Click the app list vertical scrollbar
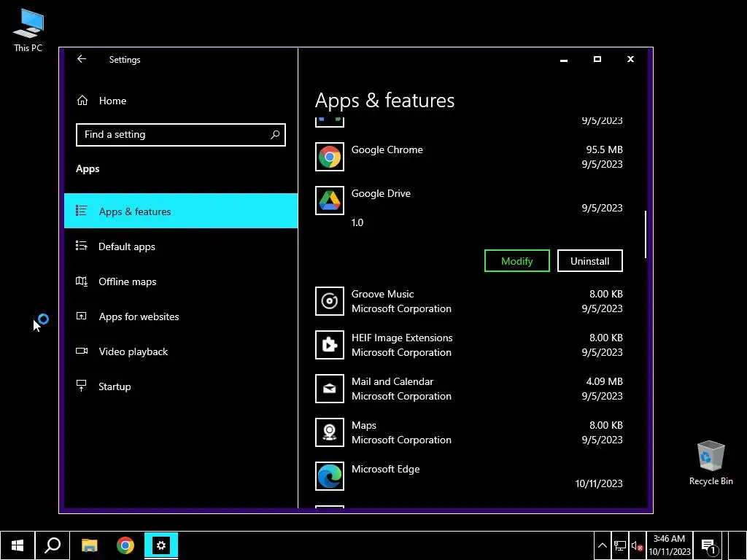This screenshot has width=747, height=560. (x=646, y=234)
